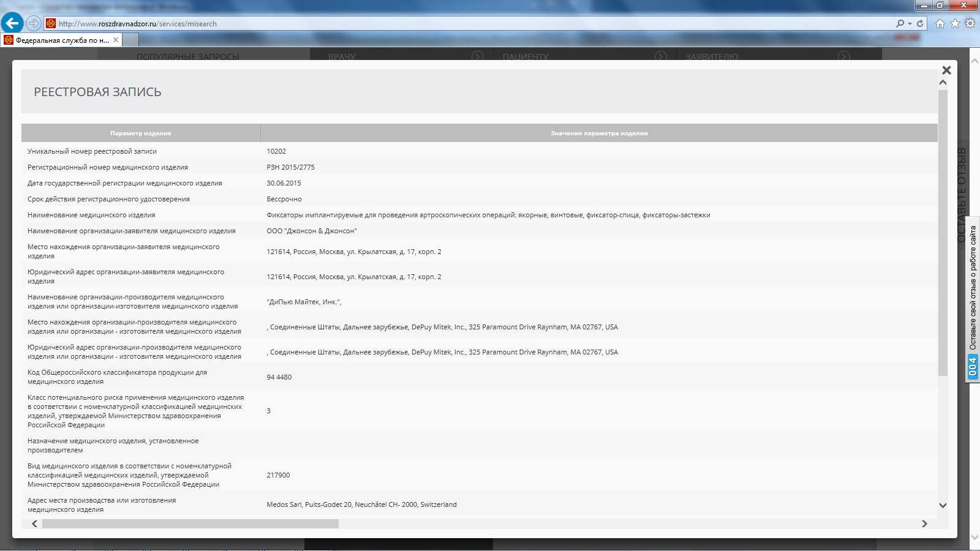Click the manufacturer "ДиПью Майтек, Инк."
Screen dimensions: 980x551
tap(304, 302)
